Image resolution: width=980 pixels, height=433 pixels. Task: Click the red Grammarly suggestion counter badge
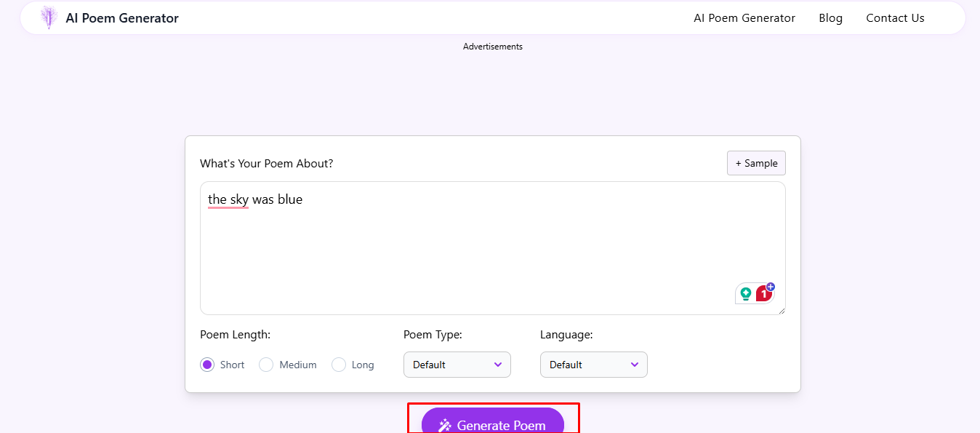click(763, 293)
